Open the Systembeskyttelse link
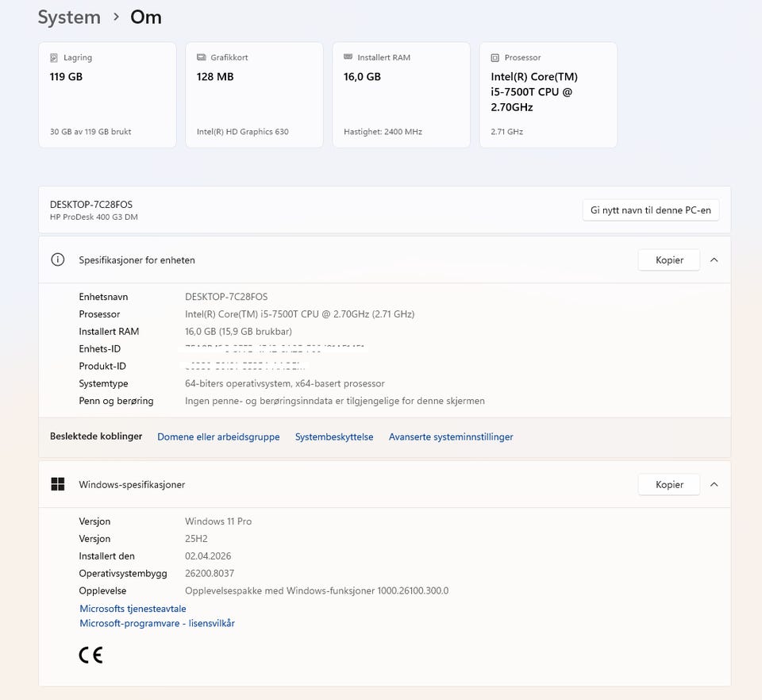Viewport: 762px width, 700px height. 334,437
